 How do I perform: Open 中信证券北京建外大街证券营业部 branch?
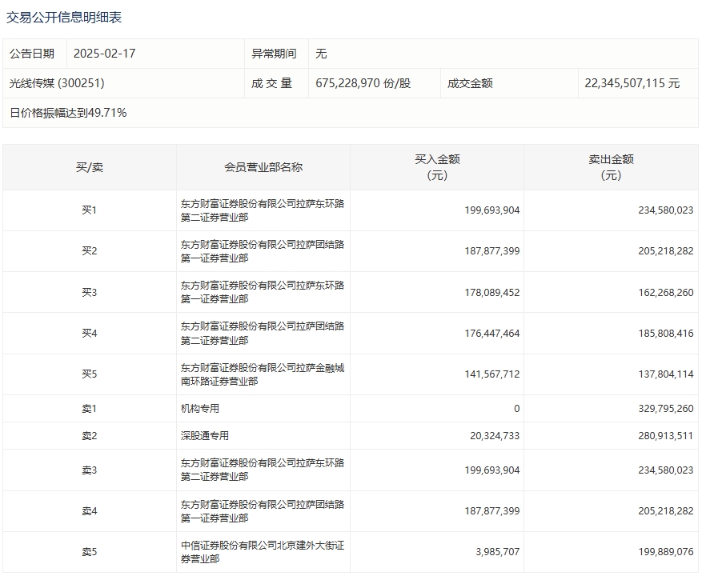pos(263,553)
